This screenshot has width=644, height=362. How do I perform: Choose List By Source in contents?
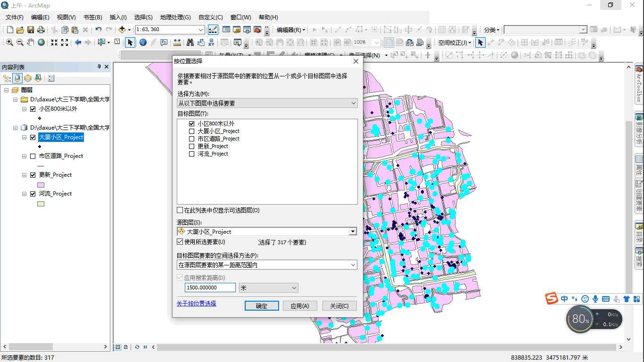click(17, 78)
